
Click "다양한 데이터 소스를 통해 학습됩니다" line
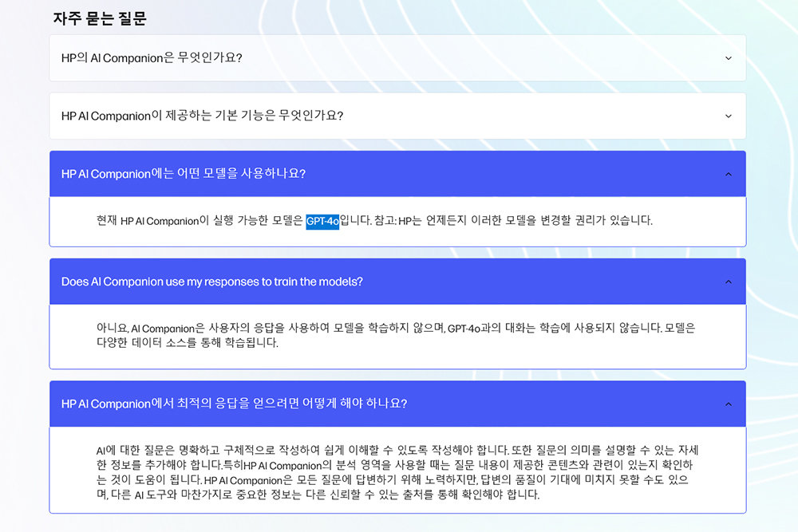[188, 343]
